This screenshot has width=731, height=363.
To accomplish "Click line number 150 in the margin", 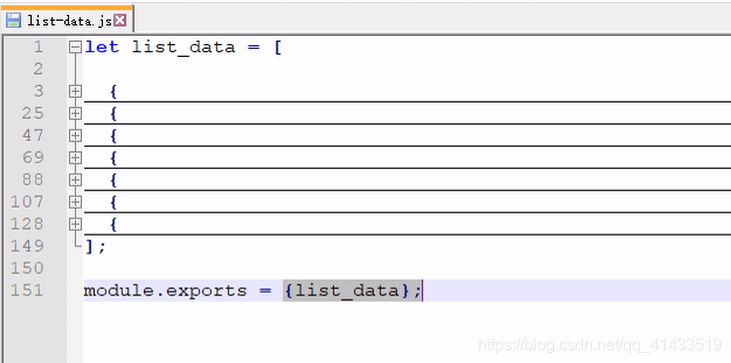I will click(x=27, y=268).
